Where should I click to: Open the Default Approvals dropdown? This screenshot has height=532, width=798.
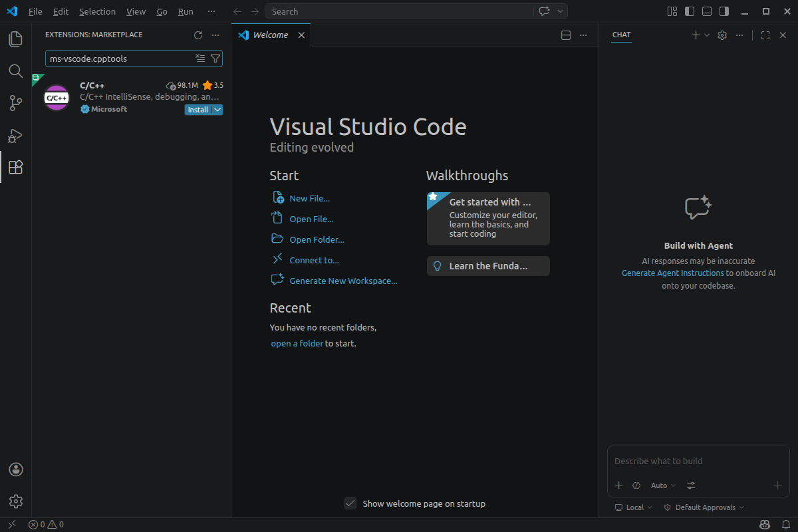[x=704, y=507]
